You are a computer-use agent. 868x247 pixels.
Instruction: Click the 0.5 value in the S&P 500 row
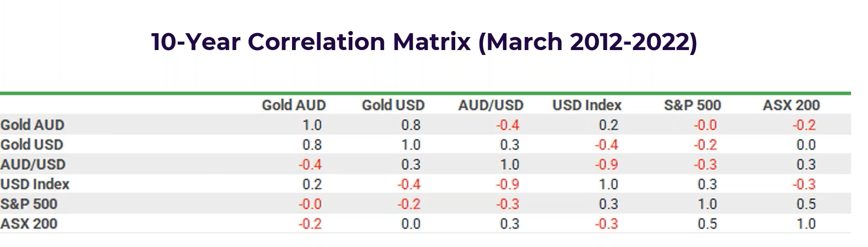[806, 204]
